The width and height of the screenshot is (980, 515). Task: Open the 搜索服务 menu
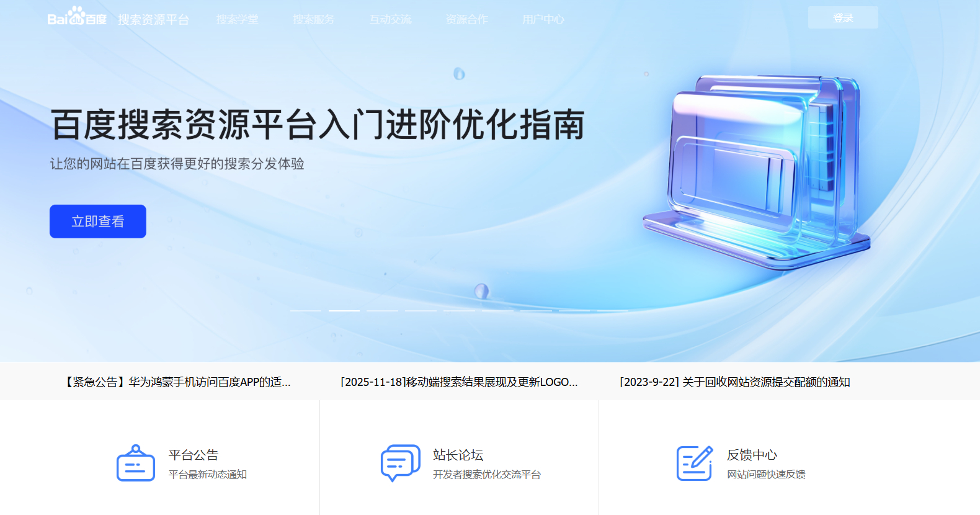click(x=314, y=20)
